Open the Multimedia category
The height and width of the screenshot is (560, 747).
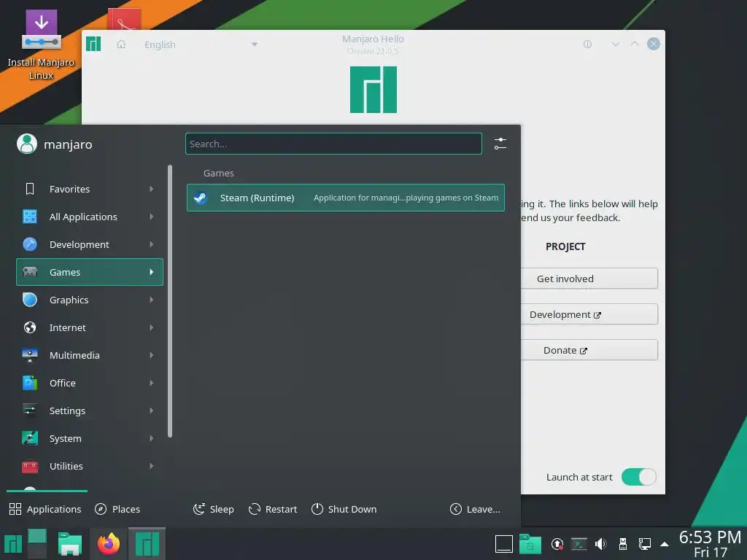click(x=90, y=355)
